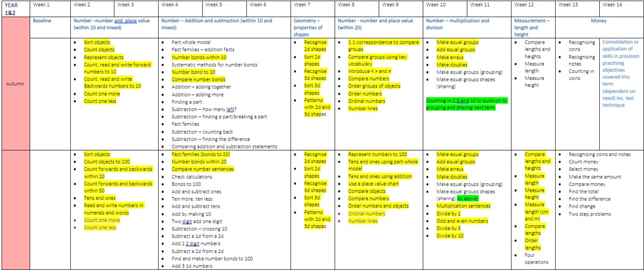
Task: Click 'Count objects to 100' bullet
Action: point(107,161)
